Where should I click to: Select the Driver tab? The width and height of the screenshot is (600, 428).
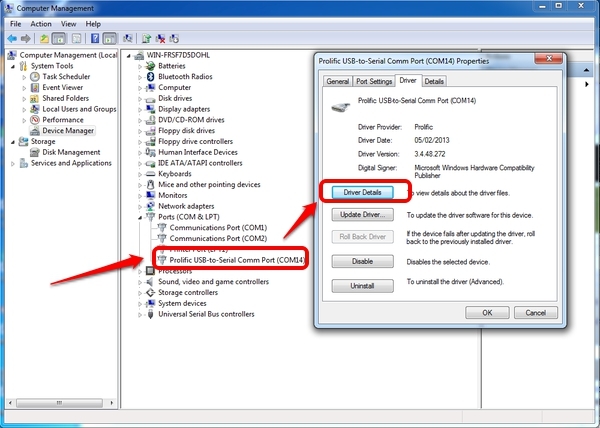click(408, 81)
